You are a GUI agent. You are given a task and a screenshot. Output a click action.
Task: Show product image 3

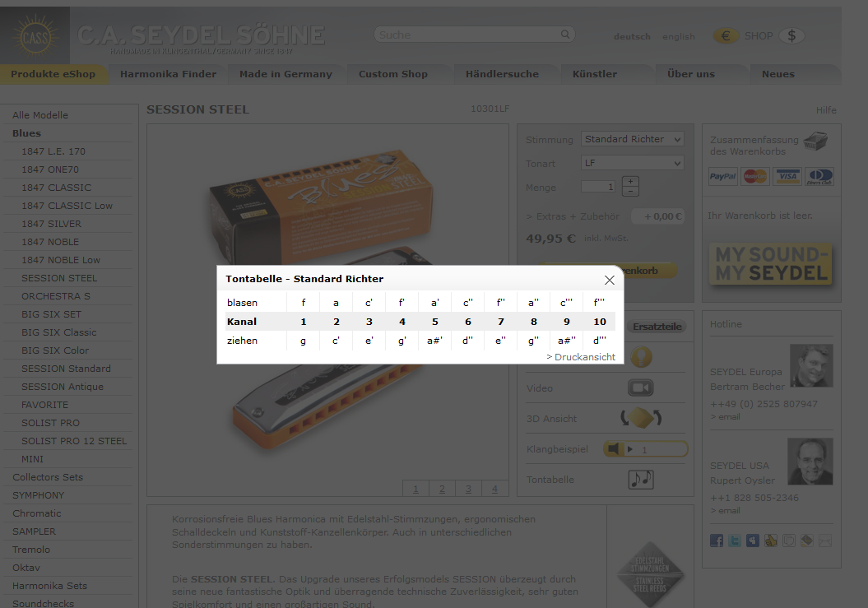[468, 489]
